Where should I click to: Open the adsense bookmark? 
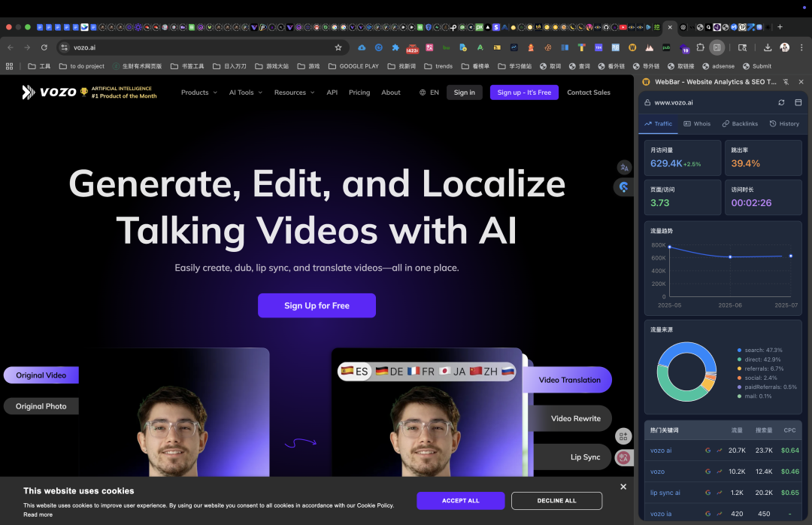tap(718, 66)
